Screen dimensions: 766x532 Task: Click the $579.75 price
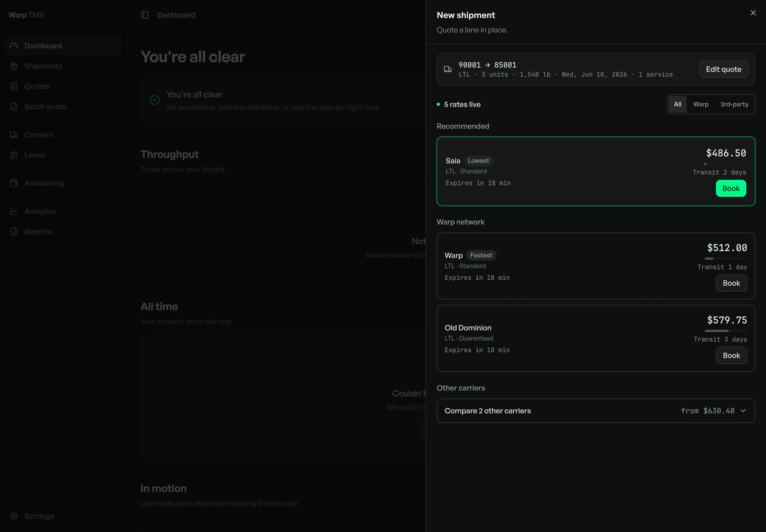point(727,320)
